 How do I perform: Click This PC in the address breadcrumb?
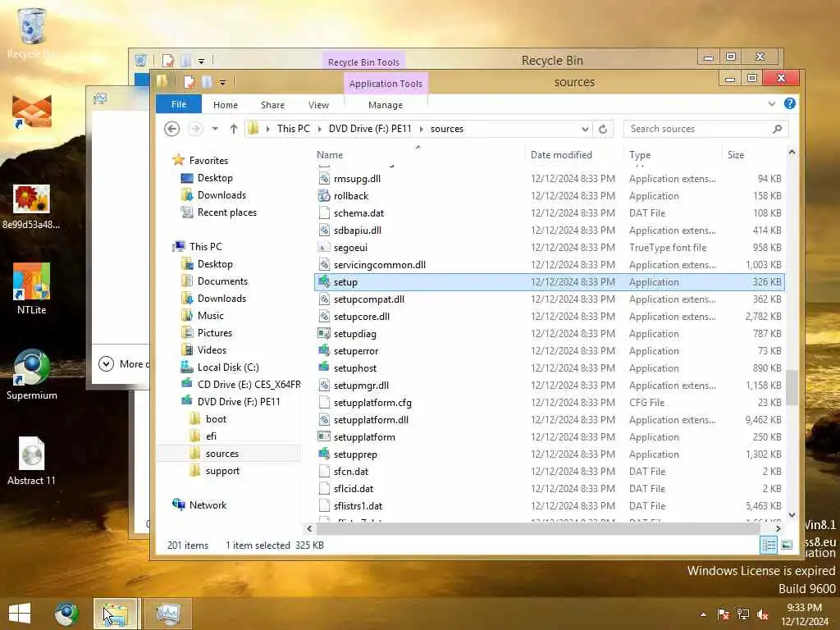294,129
